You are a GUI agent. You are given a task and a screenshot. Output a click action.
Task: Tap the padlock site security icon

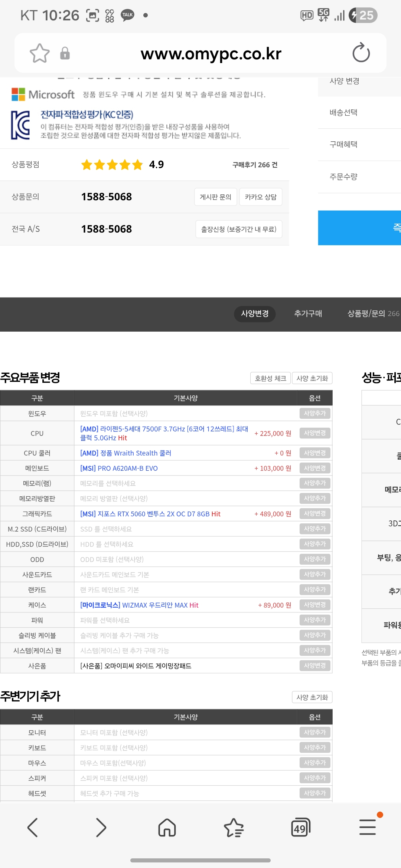[x=65, y=53]
